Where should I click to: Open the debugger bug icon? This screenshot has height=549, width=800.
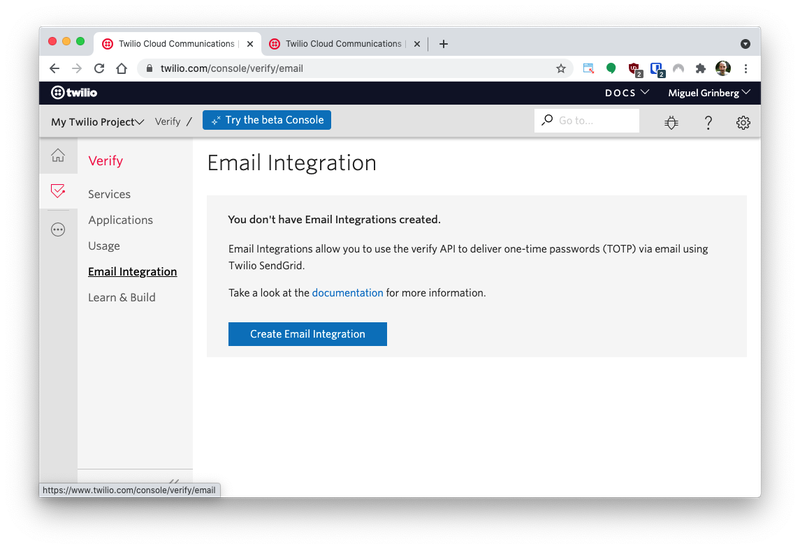click(x=671, y=122)
